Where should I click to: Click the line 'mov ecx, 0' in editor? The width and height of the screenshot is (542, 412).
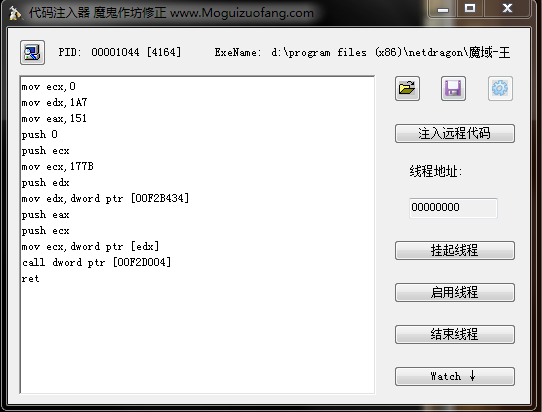[x=48, y=86]
